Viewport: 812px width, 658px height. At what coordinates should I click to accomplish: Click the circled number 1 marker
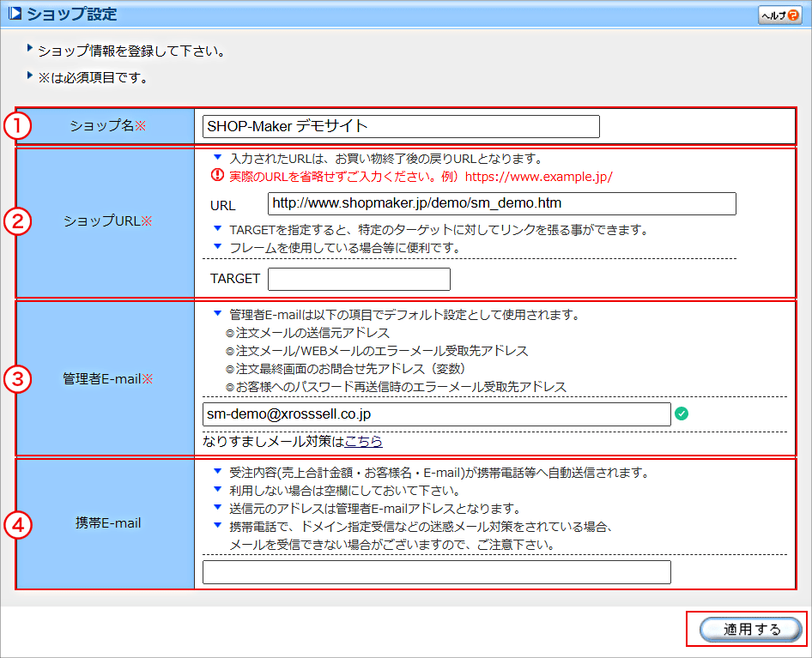17,126
